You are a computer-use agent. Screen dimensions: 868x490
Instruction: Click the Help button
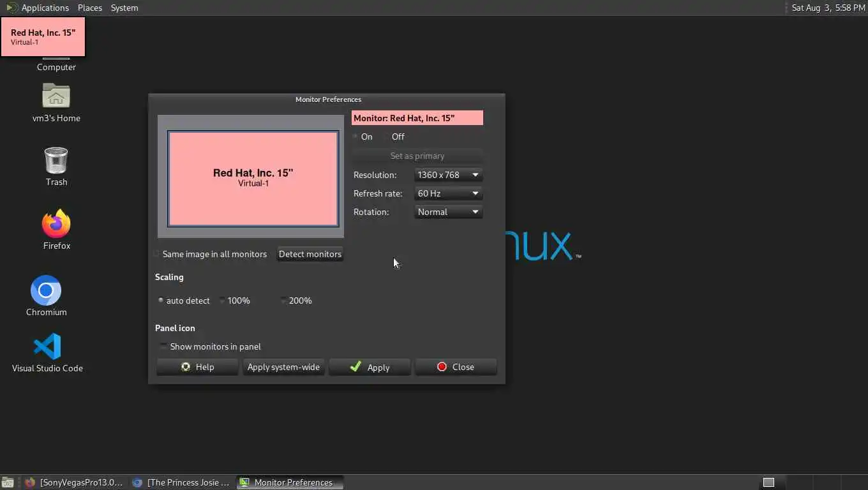pyautogui.click(x=197, y=367)
